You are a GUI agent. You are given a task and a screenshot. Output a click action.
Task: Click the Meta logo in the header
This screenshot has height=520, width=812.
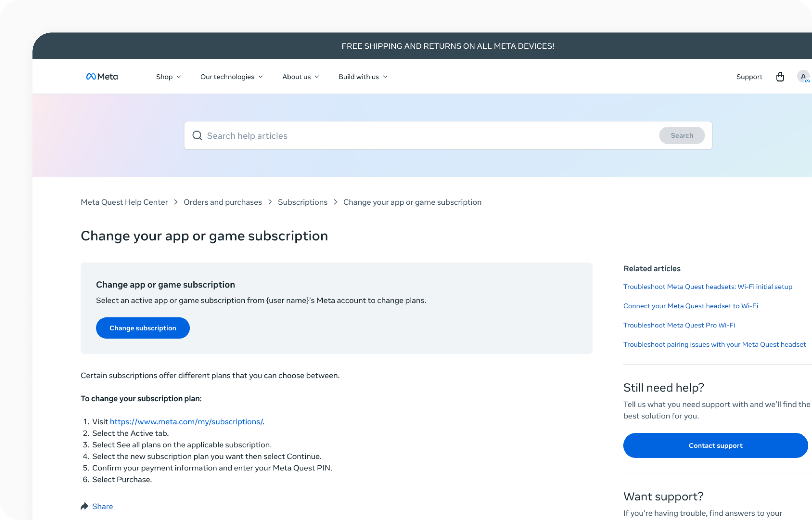coord(101,76)
